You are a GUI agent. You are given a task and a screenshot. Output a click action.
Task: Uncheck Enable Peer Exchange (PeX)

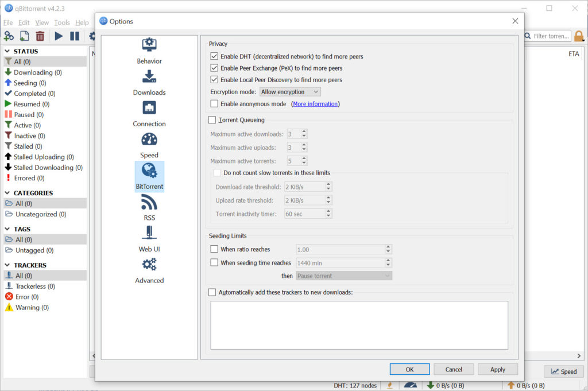pos(214,68)
